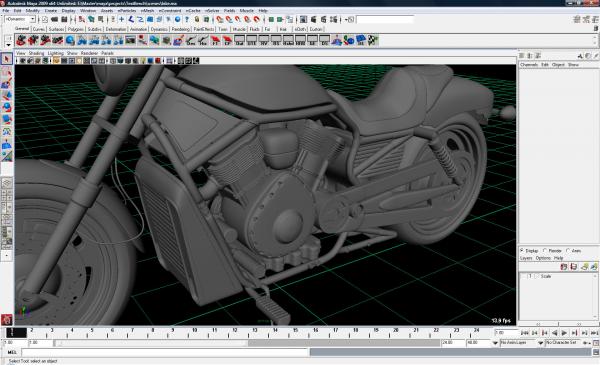Screen dimensions: 600x365
Task: Activate the Scale tool in toolbox
Action: pos(7,120)
